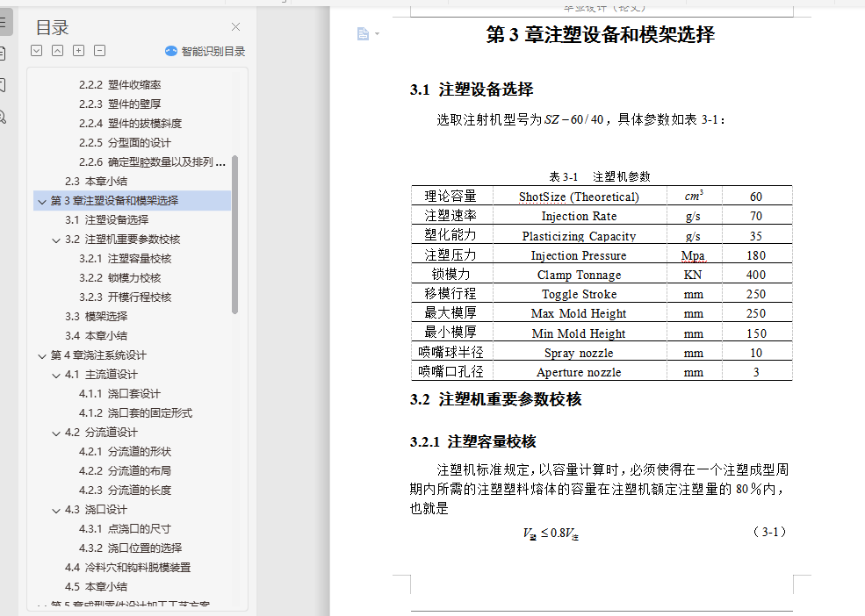The image size is (865, 616).
Task: Click table cell Max Mold Height
Action: point(579,313)
